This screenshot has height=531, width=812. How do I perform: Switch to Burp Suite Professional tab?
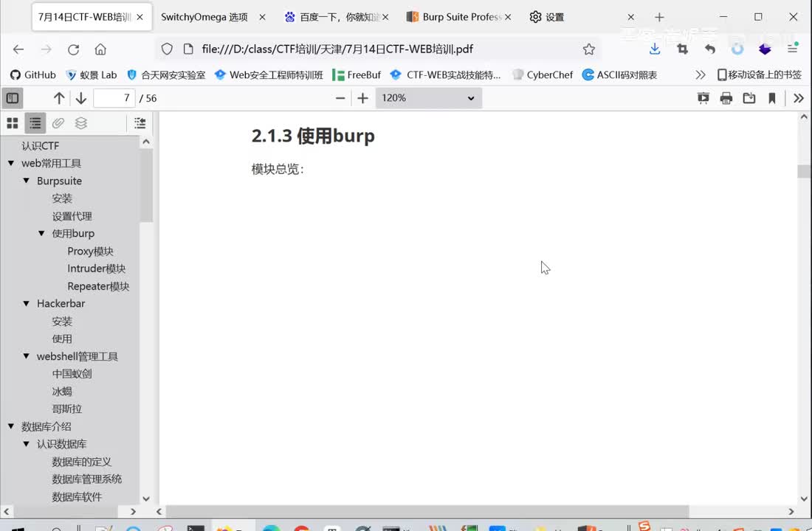point(454,17)
